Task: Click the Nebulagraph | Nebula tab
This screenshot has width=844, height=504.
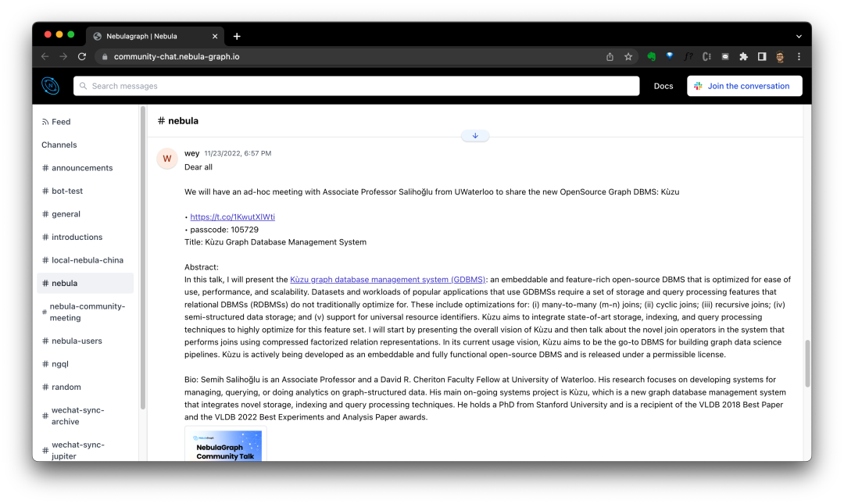Action: click(x=155, y=36)
